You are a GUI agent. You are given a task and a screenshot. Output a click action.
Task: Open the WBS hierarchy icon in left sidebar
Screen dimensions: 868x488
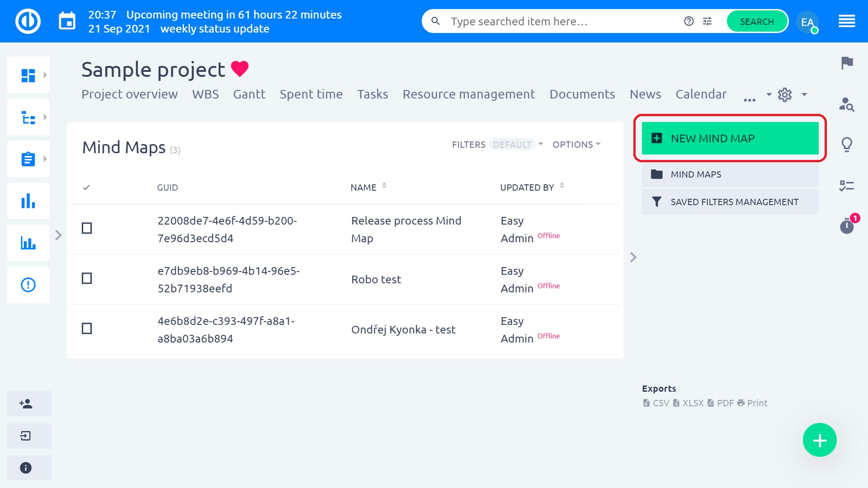pyautogui.click(x=28, y=117)
